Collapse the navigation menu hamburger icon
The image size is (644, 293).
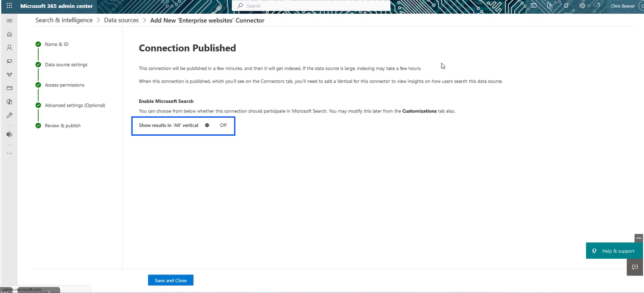pyautogui.click(x=9, y=21)
